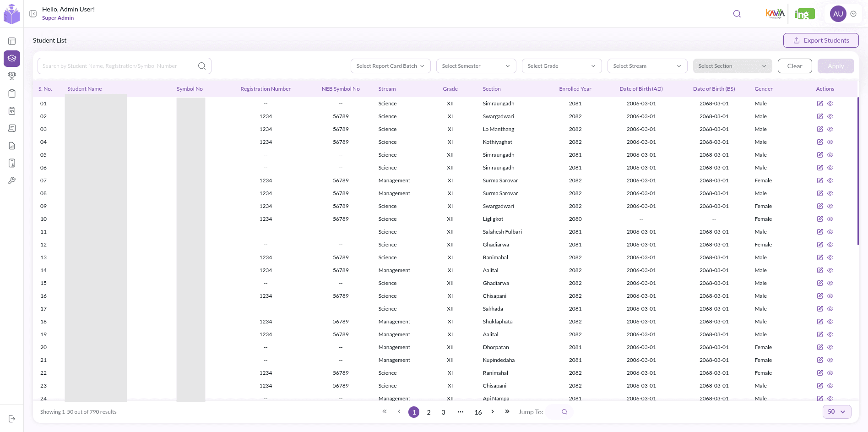The height and width of the screenshot is (432, 868).
Task: Click the search magnifier in the top header
Action: tap(737, 14)
